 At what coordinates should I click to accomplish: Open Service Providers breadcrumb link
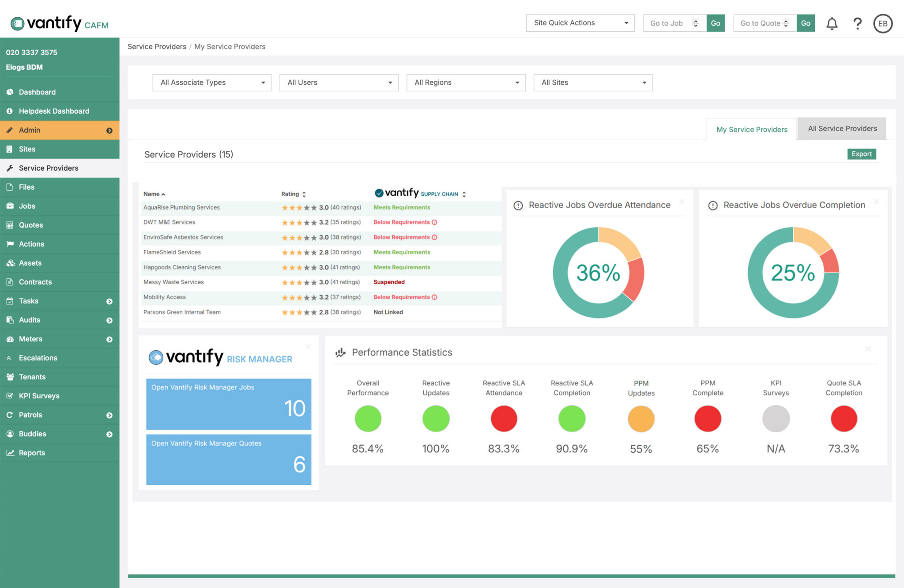pyautogui.click(x=157, y=47)
